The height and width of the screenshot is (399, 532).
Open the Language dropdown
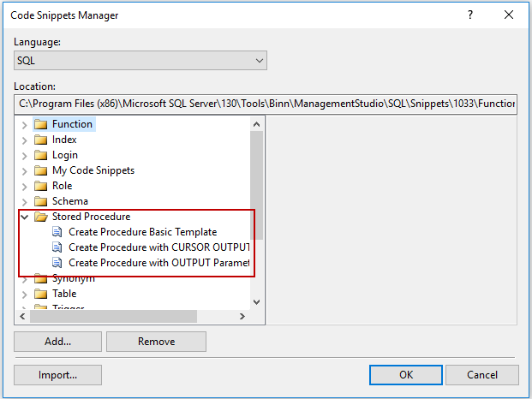pyautogui.click(x=260, y=61)
